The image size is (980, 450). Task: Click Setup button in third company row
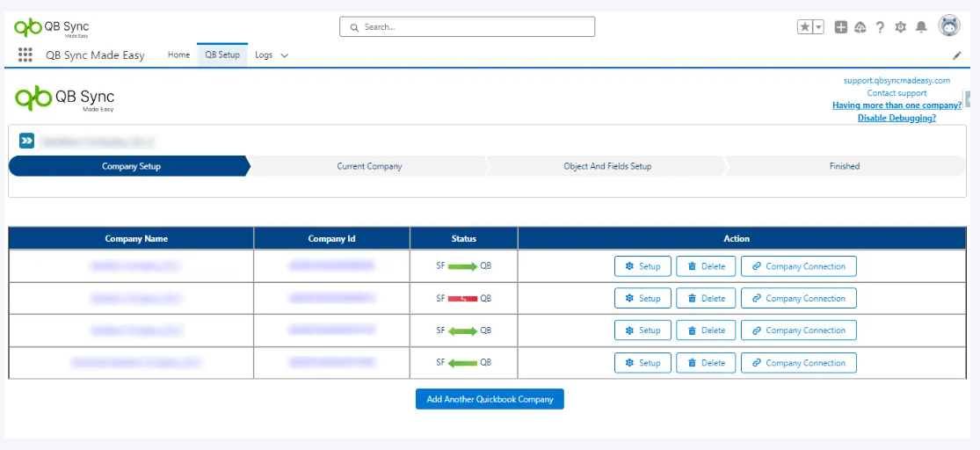[x=642, y=330]
